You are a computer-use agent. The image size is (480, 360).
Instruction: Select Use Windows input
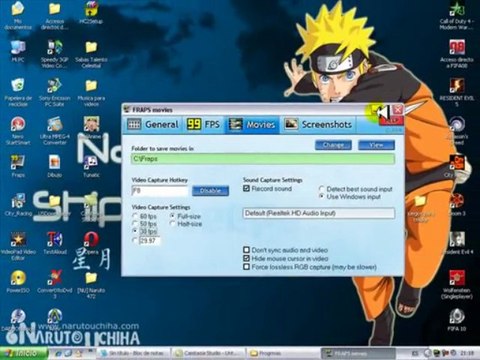[322, 197]
